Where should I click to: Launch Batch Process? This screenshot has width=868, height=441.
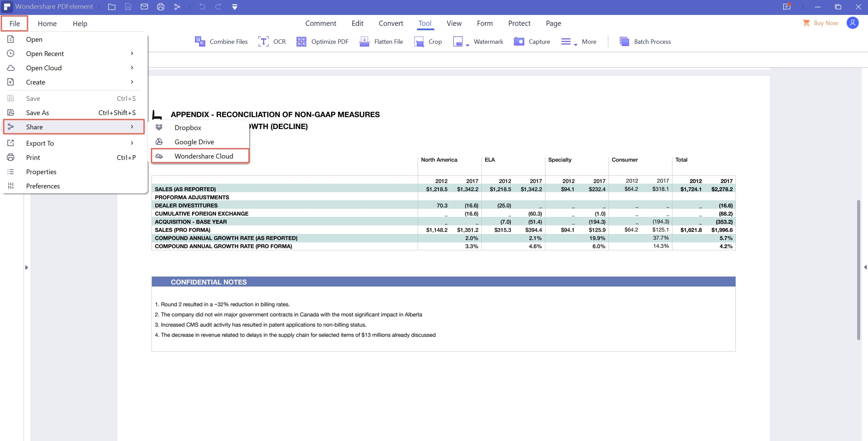(x=645, y=41)
